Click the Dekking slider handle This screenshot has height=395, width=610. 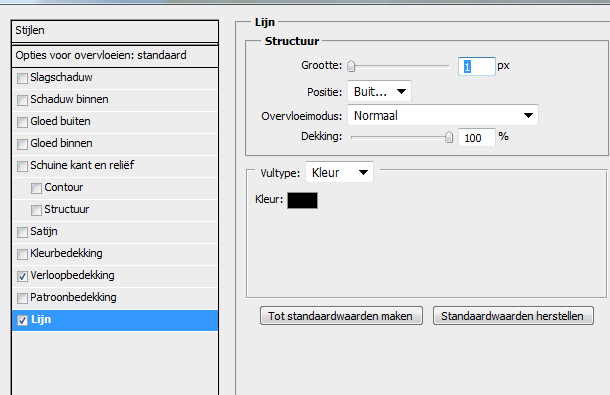click(x=449, y=137)
